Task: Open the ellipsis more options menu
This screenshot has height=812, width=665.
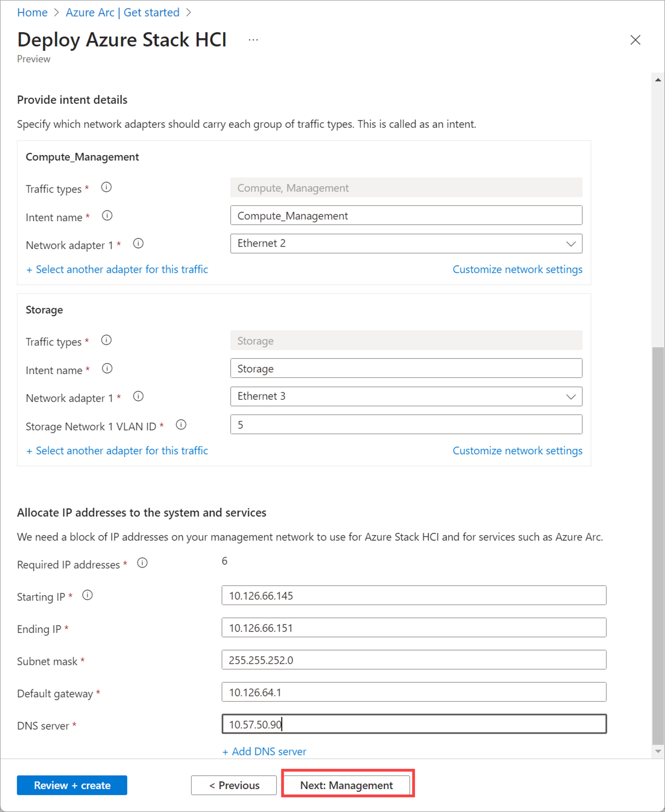Action: (253, 40)
